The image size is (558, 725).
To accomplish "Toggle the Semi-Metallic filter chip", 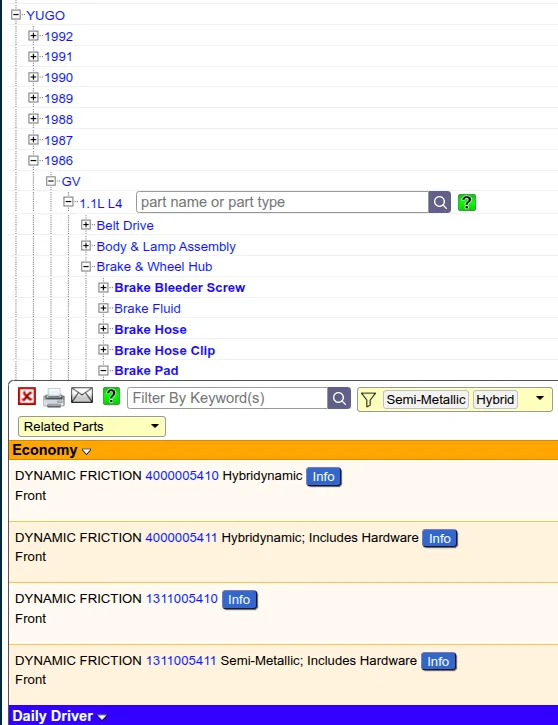I will point(426,399).
